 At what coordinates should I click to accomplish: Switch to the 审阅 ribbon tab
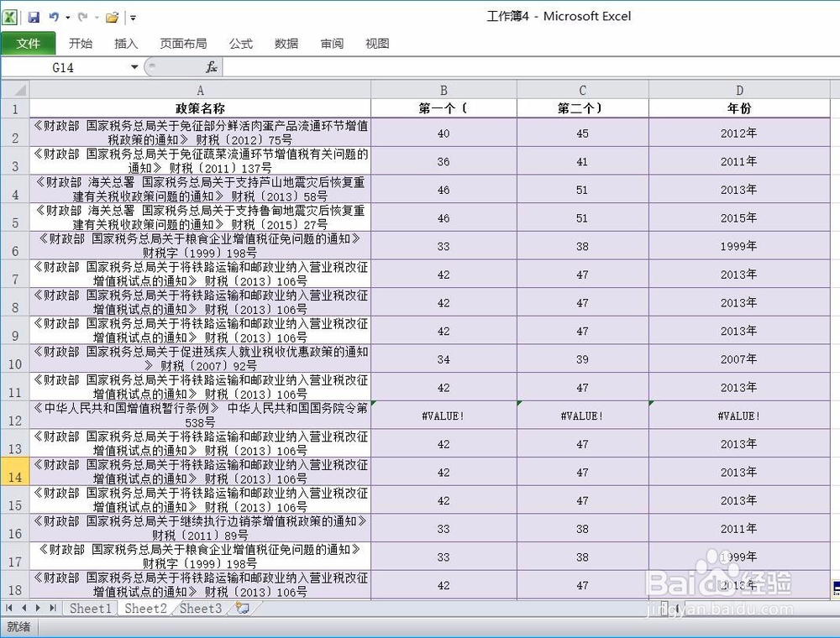[332, 44]
